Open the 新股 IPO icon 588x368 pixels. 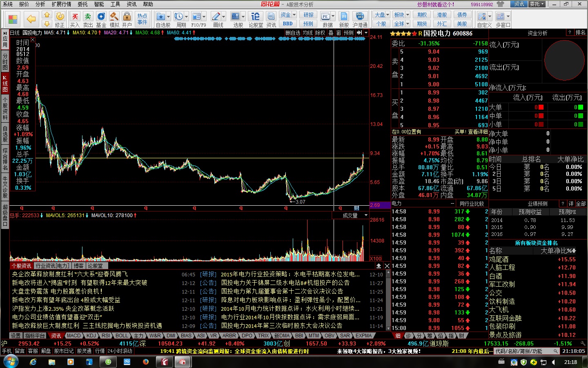344,16
